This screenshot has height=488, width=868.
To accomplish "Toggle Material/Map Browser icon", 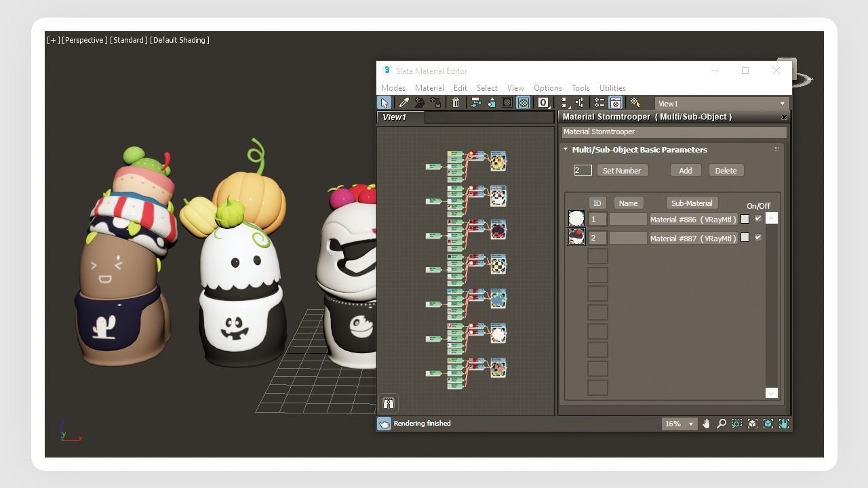I will click(x=599, y=103).
